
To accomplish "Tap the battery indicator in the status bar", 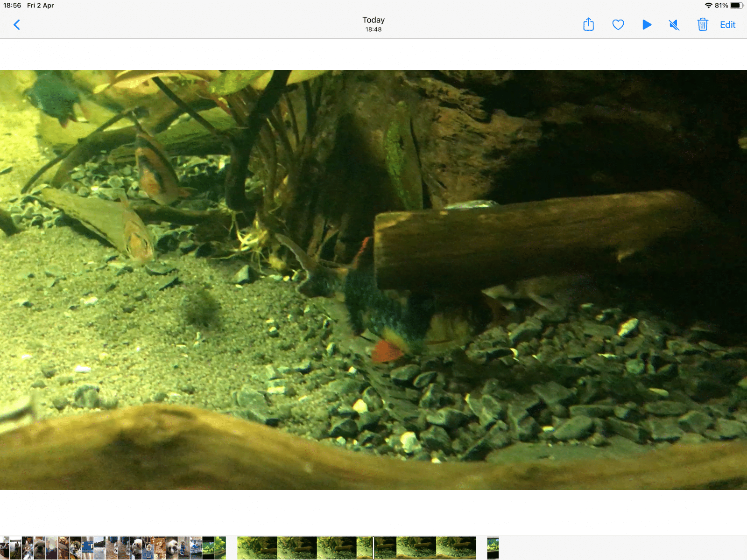I will click(736, 6).
